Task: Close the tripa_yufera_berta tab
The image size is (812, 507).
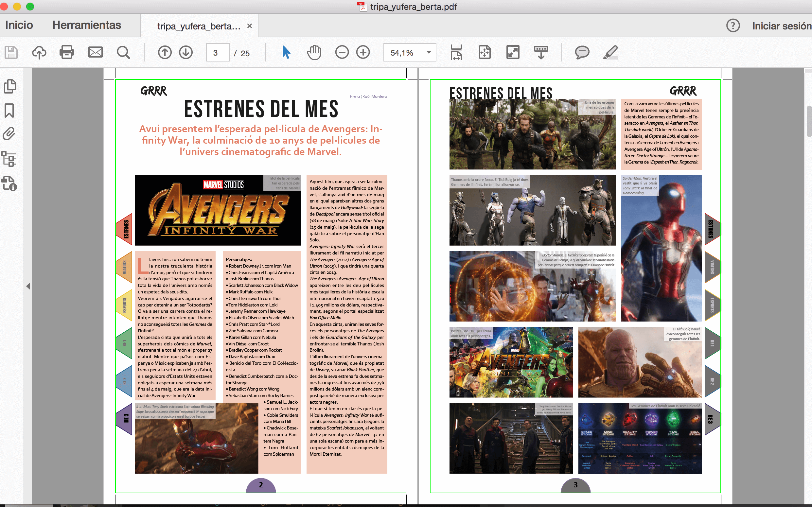Action: [250, 26]
